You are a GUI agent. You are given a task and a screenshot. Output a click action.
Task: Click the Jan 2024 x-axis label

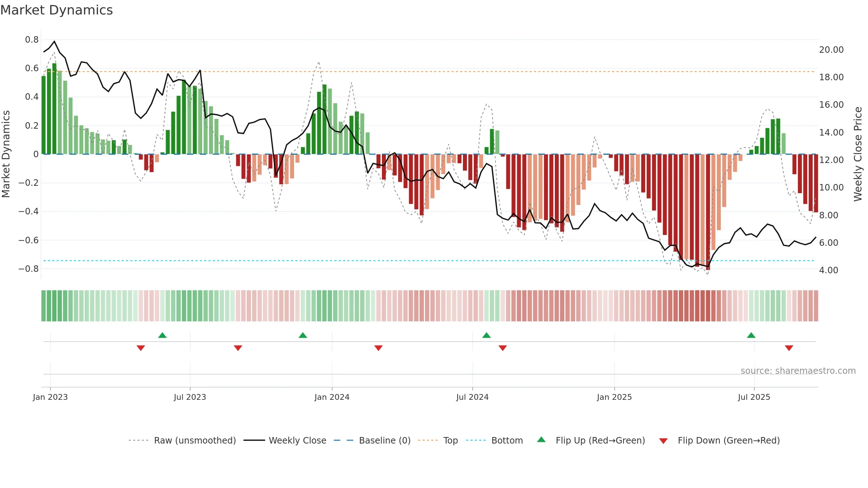click(x=332, y=397)
